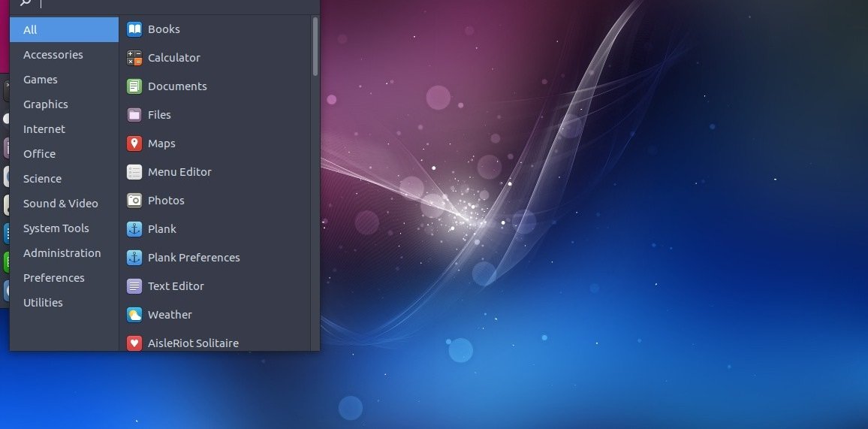Screen dimensions: 868x429
Task: Open the Weather app icon
Action: point(134,315)
